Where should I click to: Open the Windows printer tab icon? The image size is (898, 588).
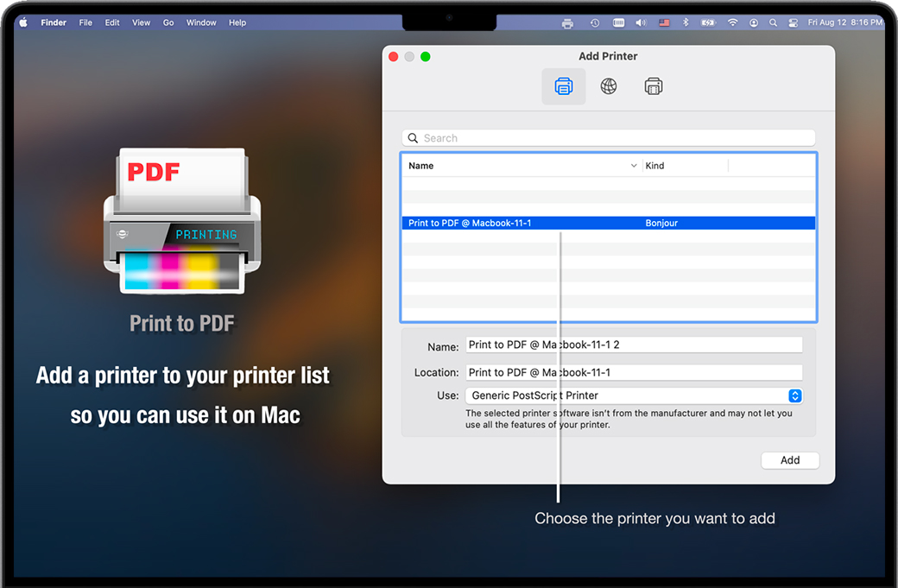(x=654, y=86)
